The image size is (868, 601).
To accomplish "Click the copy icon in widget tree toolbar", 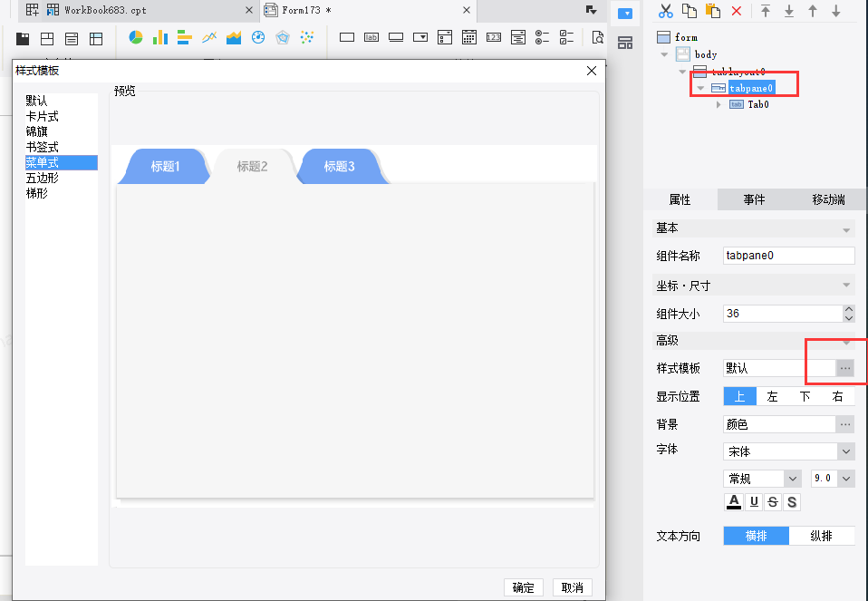I will 690,11.
